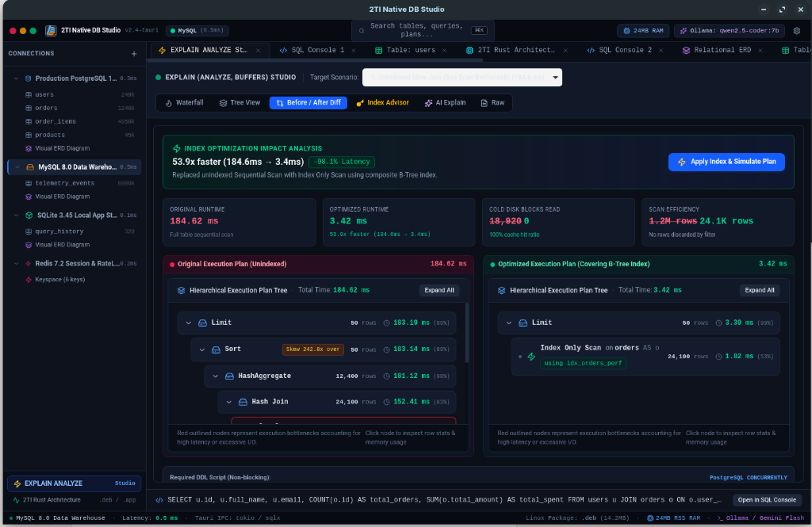Collapse the Redis 7.2 Session connection
The image size is (812, 527).
click(x=17, y=263)
